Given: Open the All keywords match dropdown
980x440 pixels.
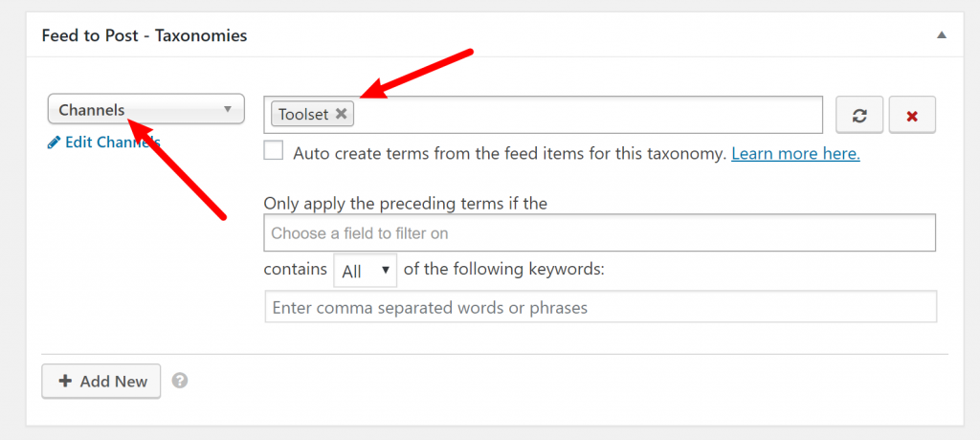Looking at the screenshot, I should [365, 270].
